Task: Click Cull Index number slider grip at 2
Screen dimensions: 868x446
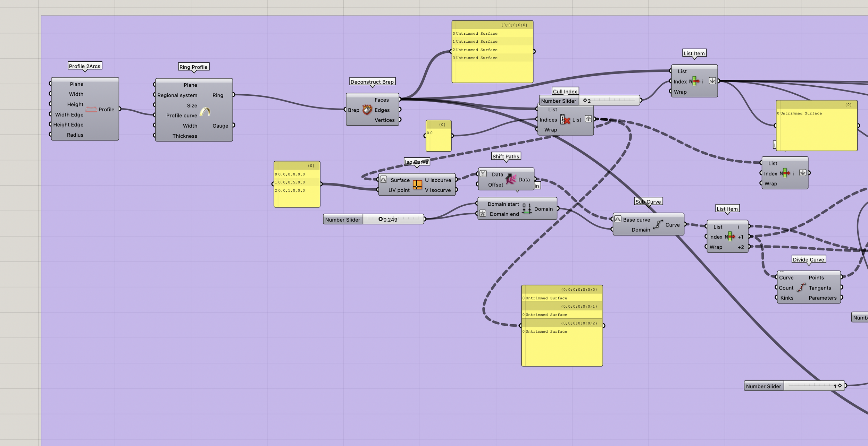Action: [585, 100]
